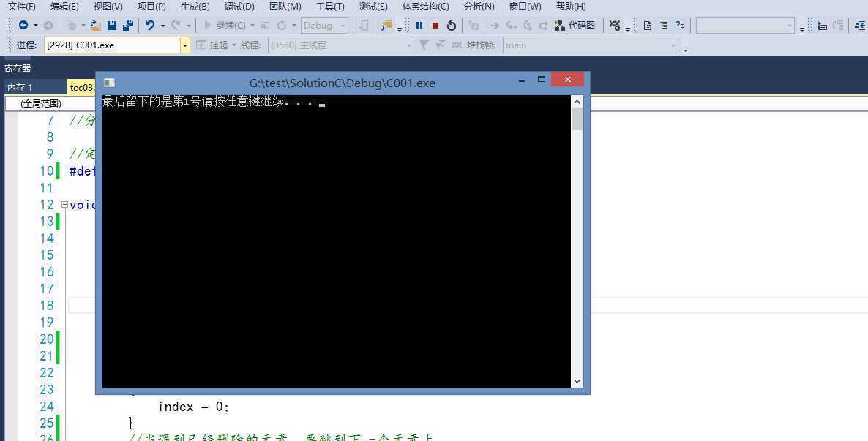This screenshot has height=441, width=868.
Task: Click the 继续(C) continue debugging button
Action: [x=226, y=26]
